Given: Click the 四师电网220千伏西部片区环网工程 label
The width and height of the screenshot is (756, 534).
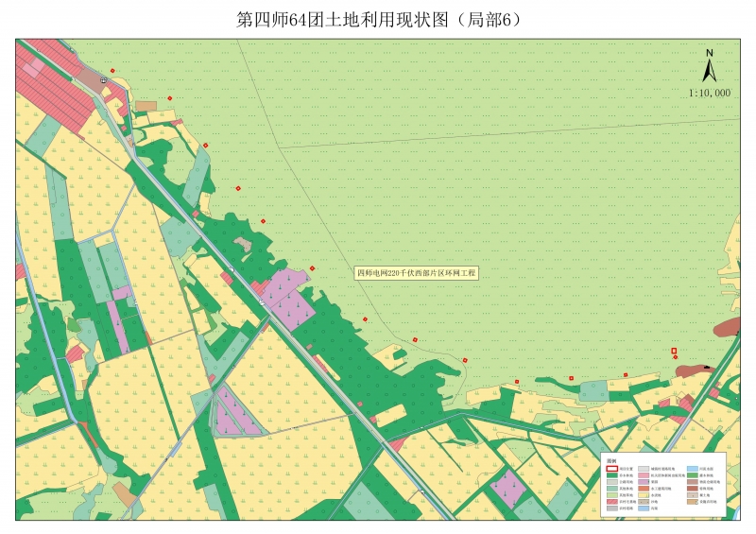Looking at the screenshot, I should [x=417, y=272].
